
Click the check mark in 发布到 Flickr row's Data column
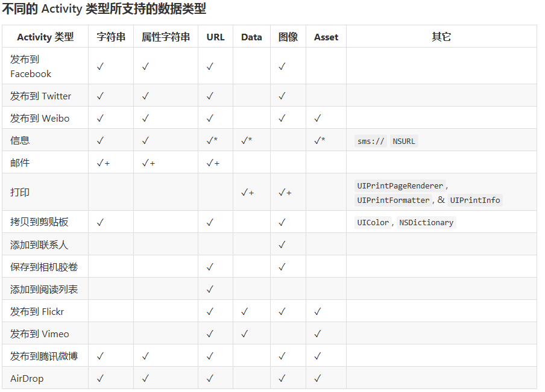pos(245,311)
